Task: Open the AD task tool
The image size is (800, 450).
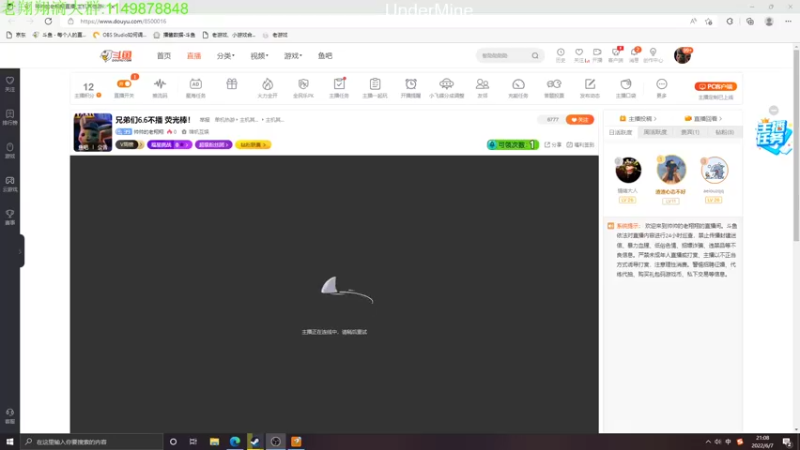Action: 195,87
